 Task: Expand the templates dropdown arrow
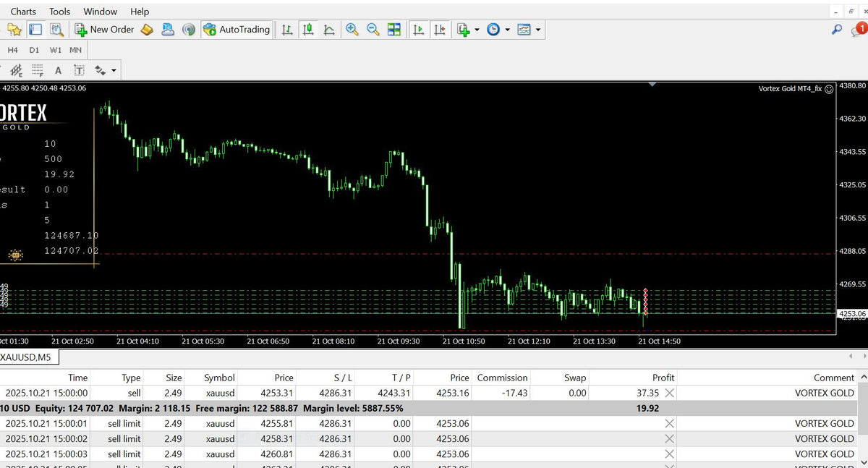[x=538, y=30]
